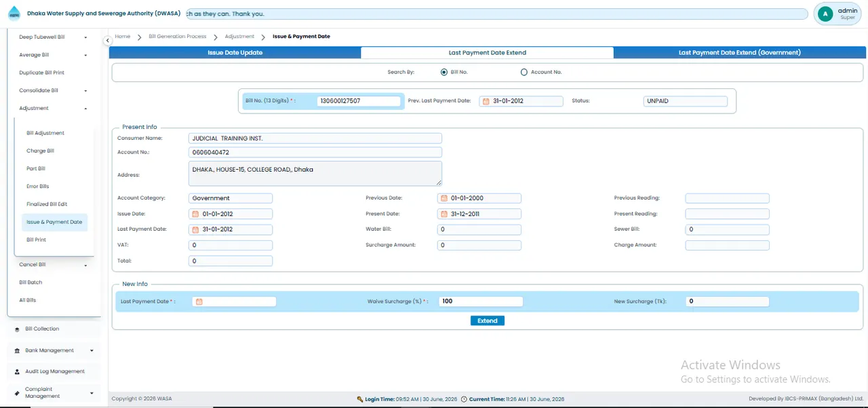
Task: Click the Account No. field
Action: pos(315,153)
